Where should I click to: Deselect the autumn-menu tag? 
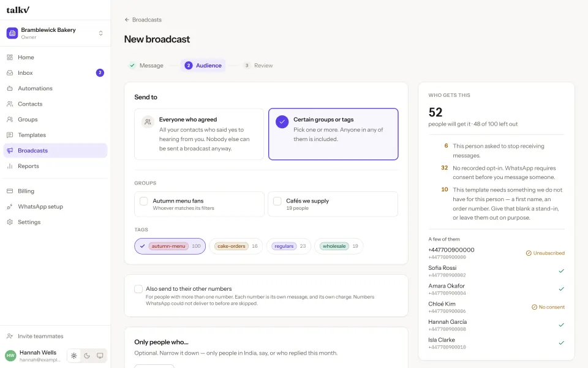[170, 247]
